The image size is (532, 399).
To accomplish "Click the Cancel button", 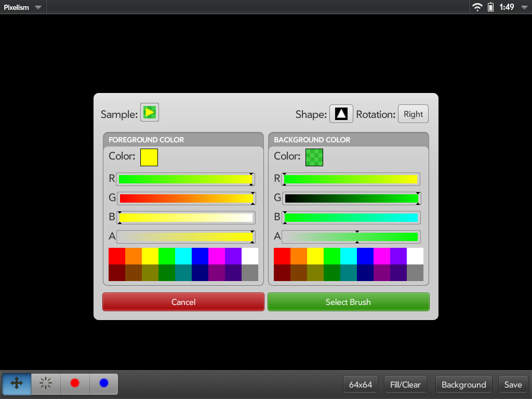I will click(x=183, y=302).
